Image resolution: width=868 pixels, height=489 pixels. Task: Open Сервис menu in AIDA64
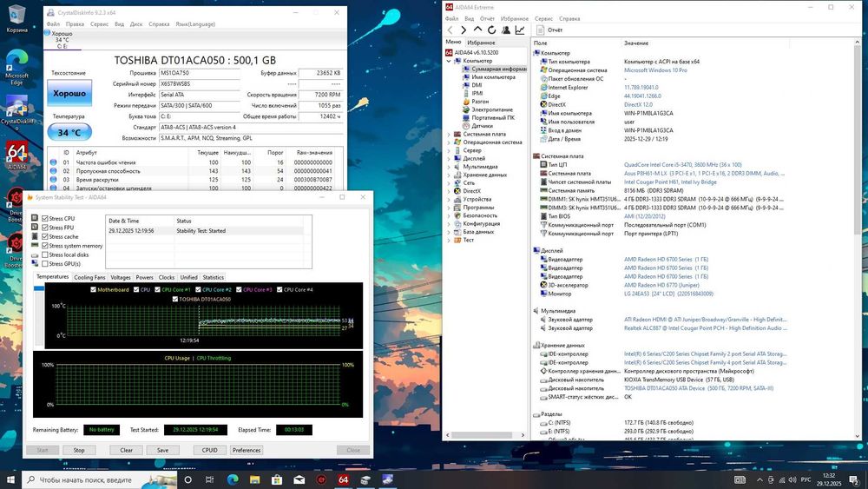(543, 19)
